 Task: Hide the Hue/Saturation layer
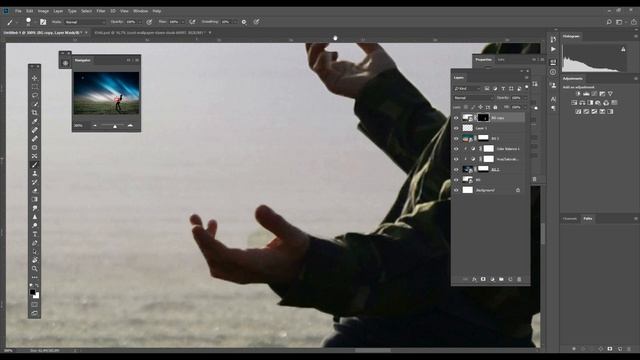pos(456,159)
